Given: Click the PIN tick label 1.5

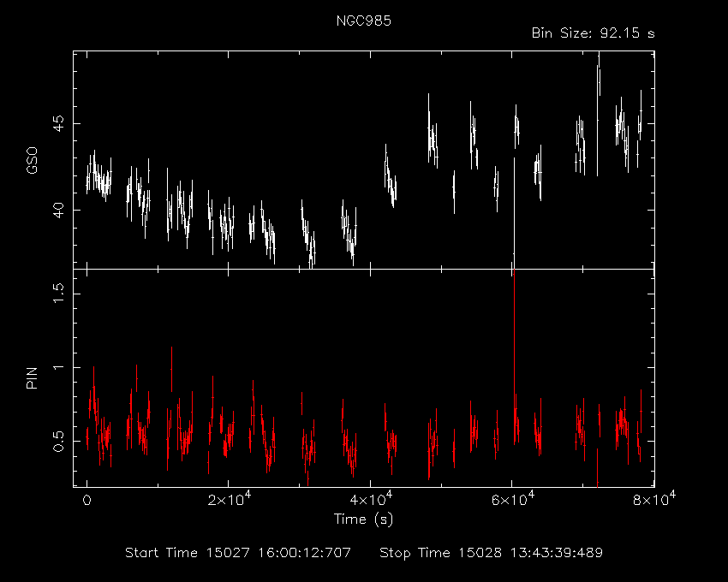Looking at the screenshot, I should pyautogui.click(x=58, y=294).
